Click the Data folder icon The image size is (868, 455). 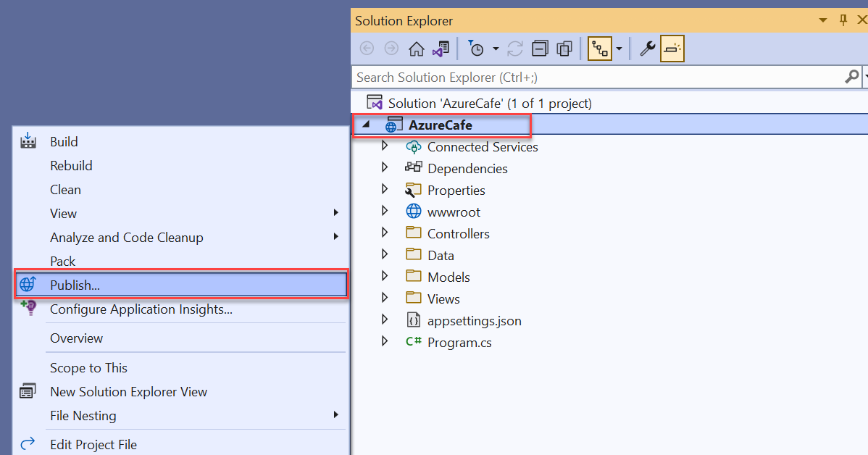click(x=414, y=254)
